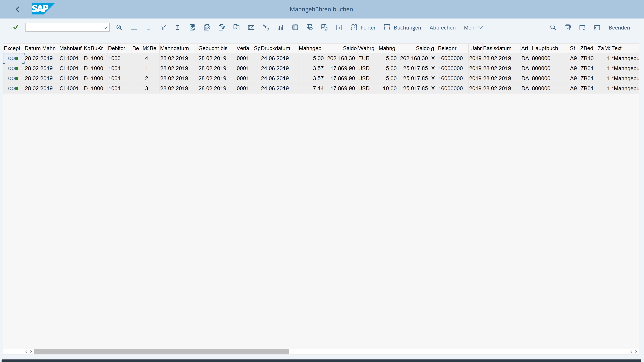Click the Debitor column header
Viewport: 644px width, 362px height.
click(x=117, y=48)
